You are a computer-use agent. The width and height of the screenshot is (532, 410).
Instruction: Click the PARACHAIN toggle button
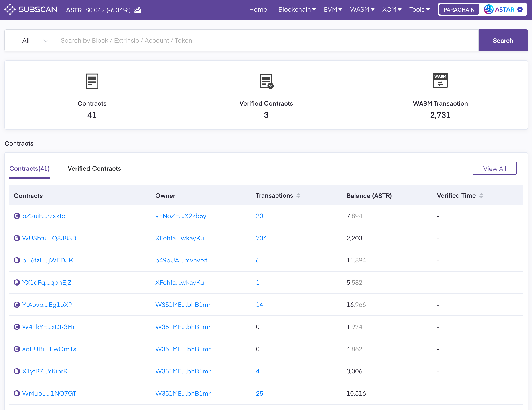pyautogui.click(x=459, y=10)
